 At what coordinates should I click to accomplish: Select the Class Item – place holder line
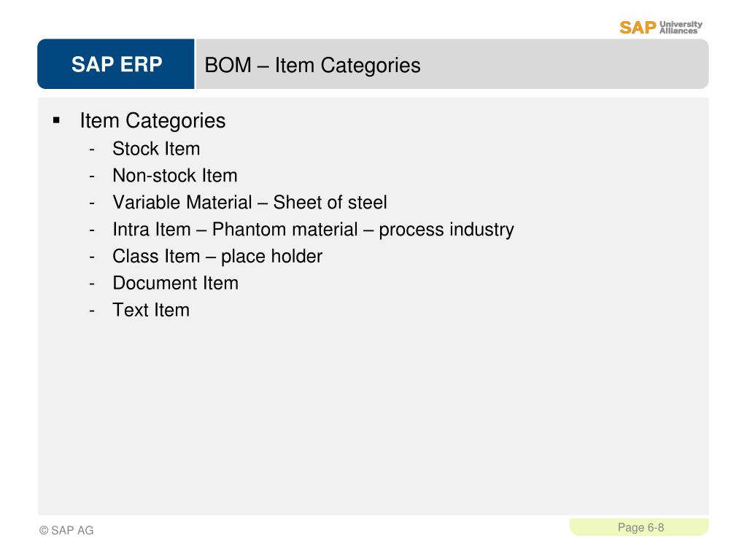pyautogui.click(x=217, y=256)
